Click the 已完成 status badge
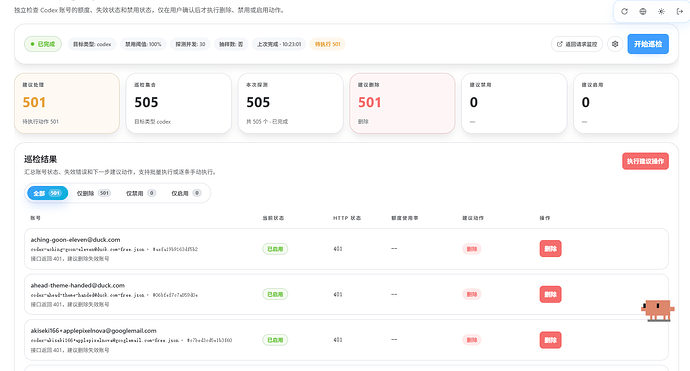The height and width of the screenshot is (371, 690). pyautogui.click(x=43, y=44)
